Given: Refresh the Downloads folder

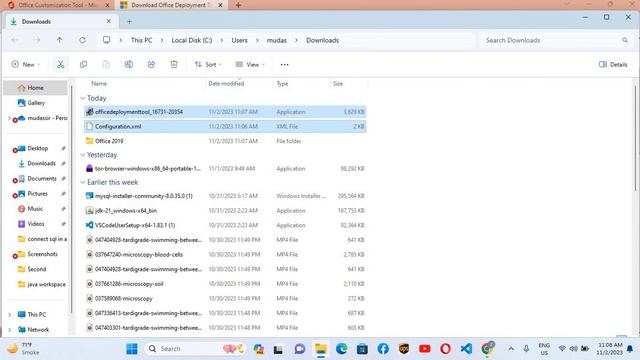Looking at the screenshot, I should coord(82,40).
